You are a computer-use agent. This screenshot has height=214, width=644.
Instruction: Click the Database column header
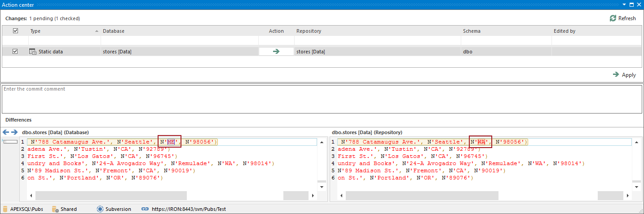click(114, 31)
